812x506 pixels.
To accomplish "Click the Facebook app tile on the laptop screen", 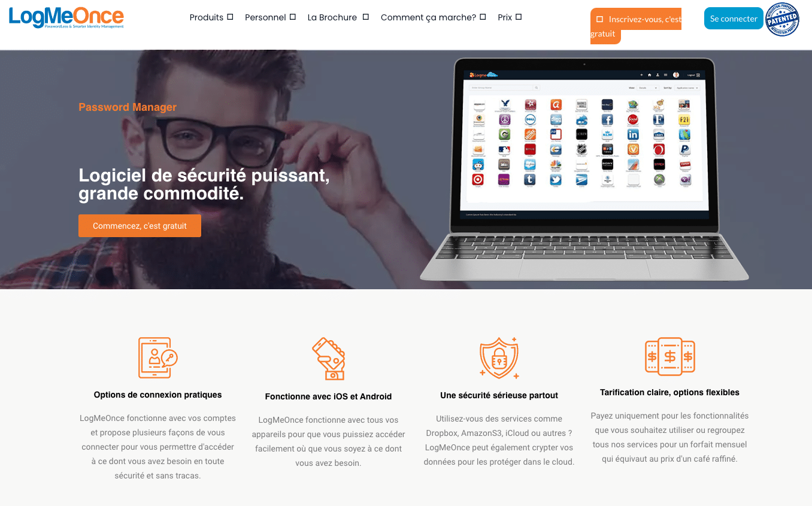I will [x=607, y=120].
